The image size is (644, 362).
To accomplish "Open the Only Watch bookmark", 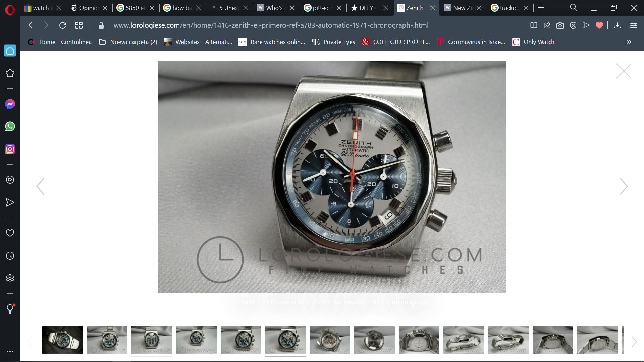I will coord(533,42).
